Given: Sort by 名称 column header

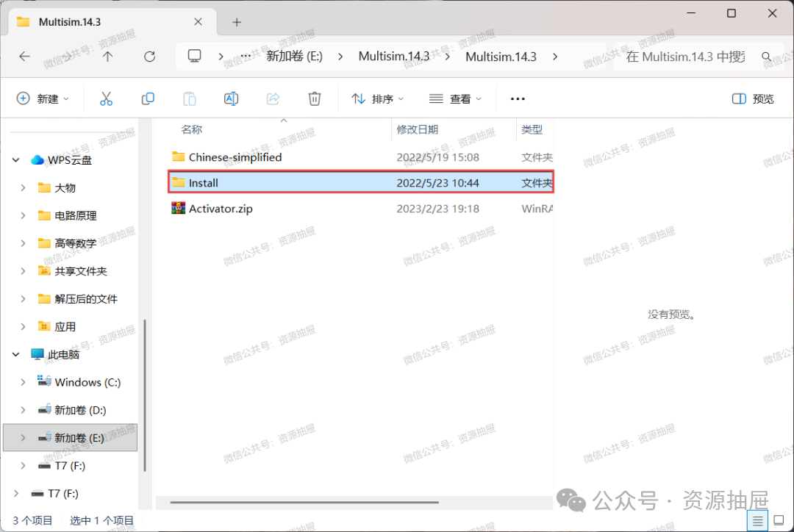Looking at the screenshot, I should pos(191,129).
